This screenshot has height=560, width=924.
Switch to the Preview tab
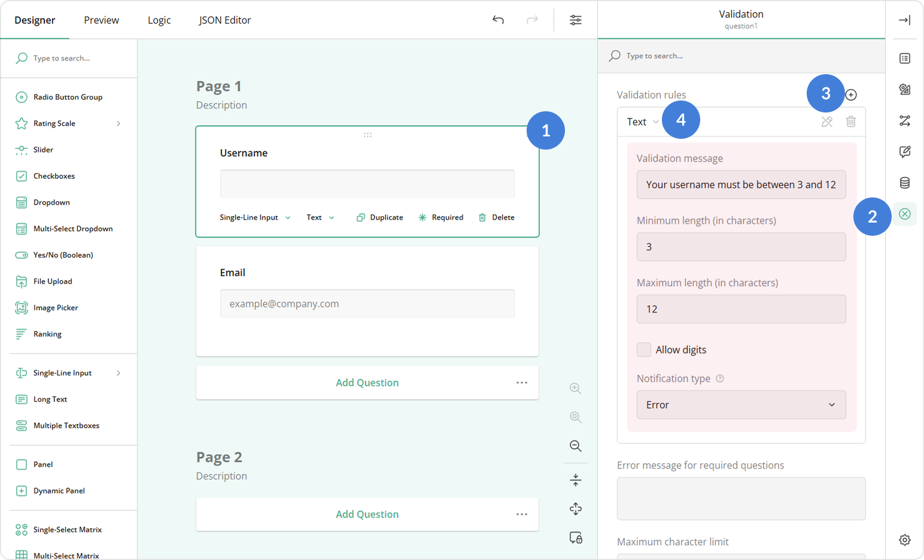[x=101, y=20]
